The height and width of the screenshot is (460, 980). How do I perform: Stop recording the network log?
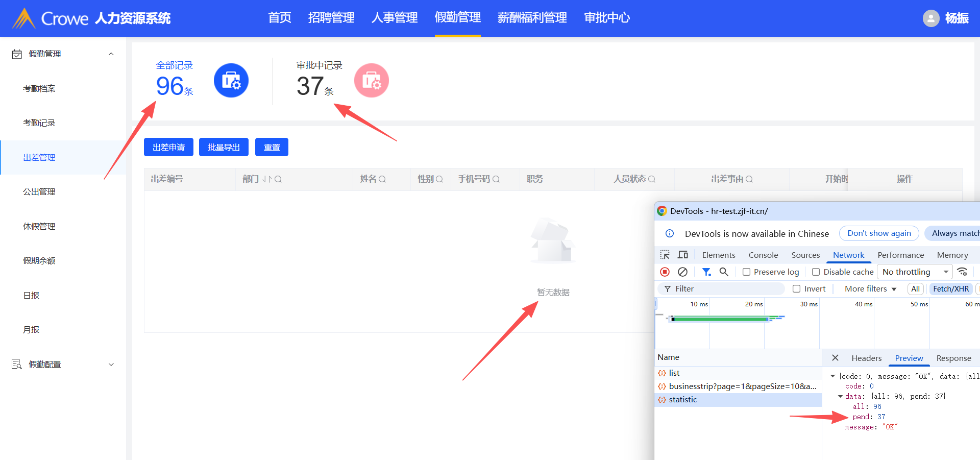[x=665, y=272]
